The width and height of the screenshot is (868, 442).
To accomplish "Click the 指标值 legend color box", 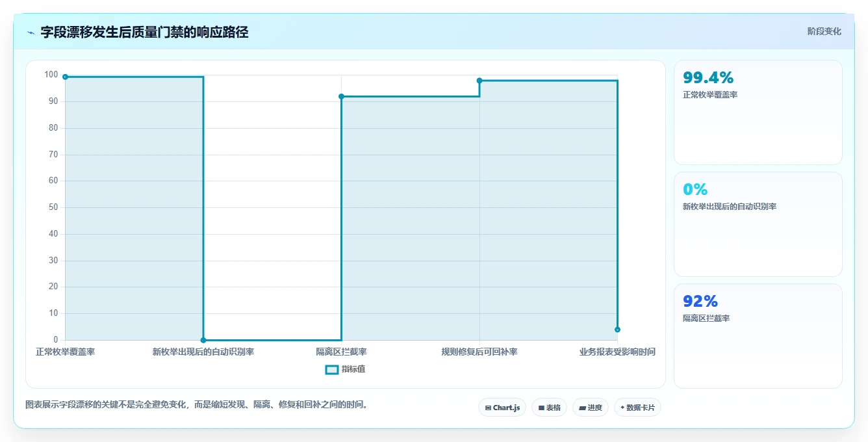I will tap(331, 369).
